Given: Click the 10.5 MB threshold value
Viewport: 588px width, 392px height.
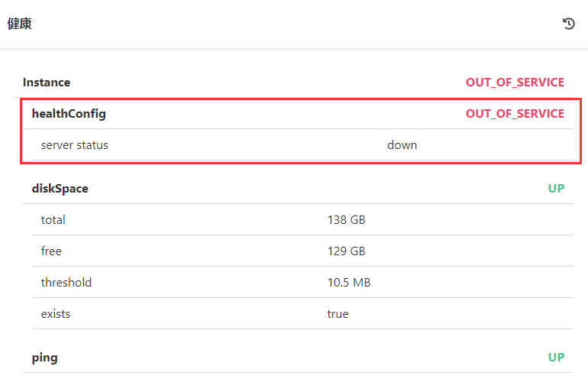Looking at the screenshot, I should [x=349, y=283].
